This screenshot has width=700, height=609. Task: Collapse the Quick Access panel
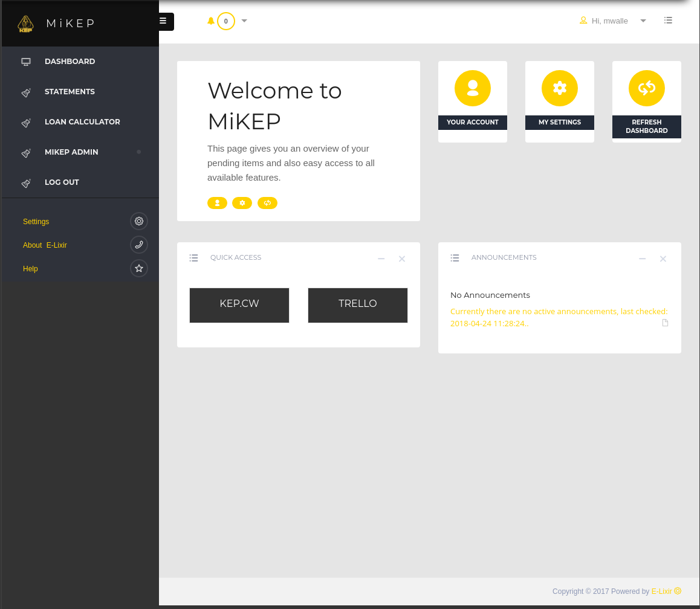[x=381, y=259]
